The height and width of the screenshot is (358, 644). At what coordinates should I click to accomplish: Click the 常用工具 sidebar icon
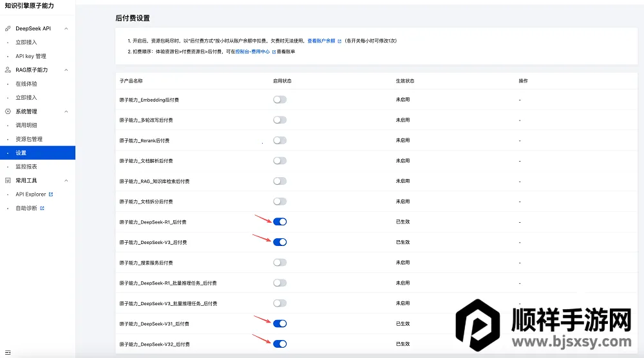[x=8, y=180]
